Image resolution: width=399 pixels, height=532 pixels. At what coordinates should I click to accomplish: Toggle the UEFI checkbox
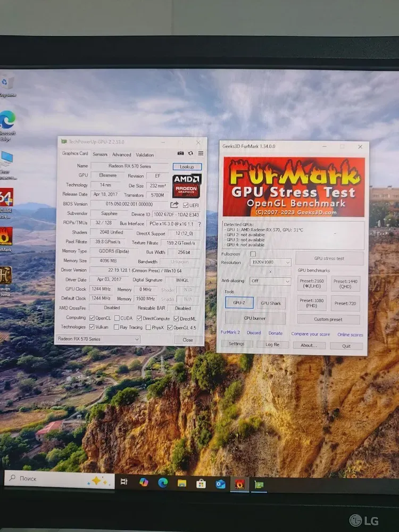click(x=186, y=205)
